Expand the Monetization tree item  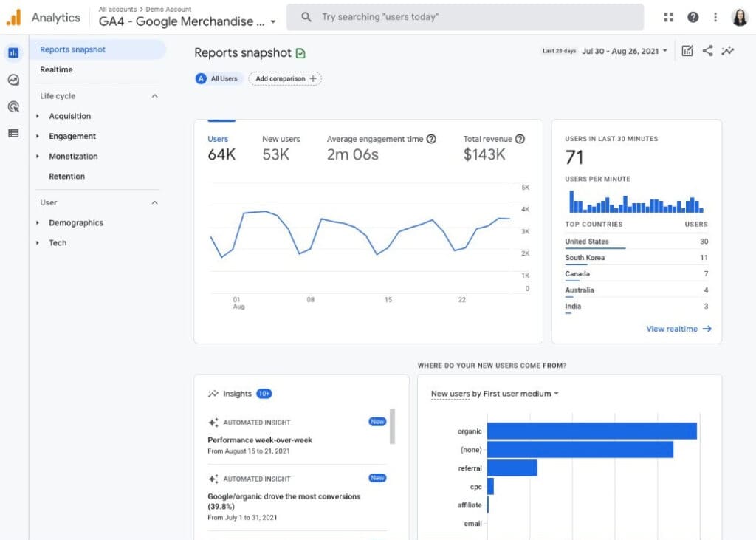38,157
